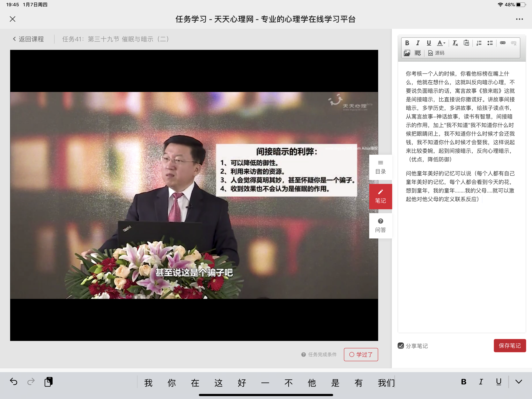Pick the suggested word 是
The height and width of the screenshot is (399, 532).
point(335,383)
